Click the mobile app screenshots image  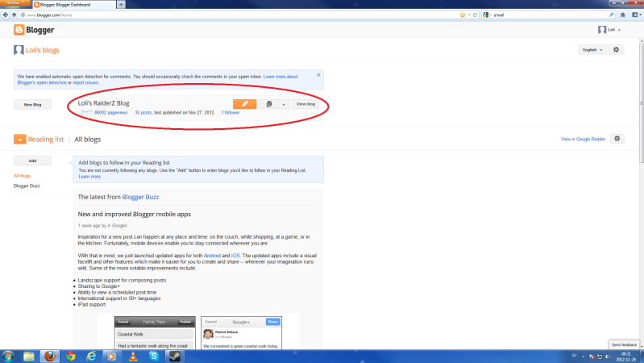click(x=198, y=332)
